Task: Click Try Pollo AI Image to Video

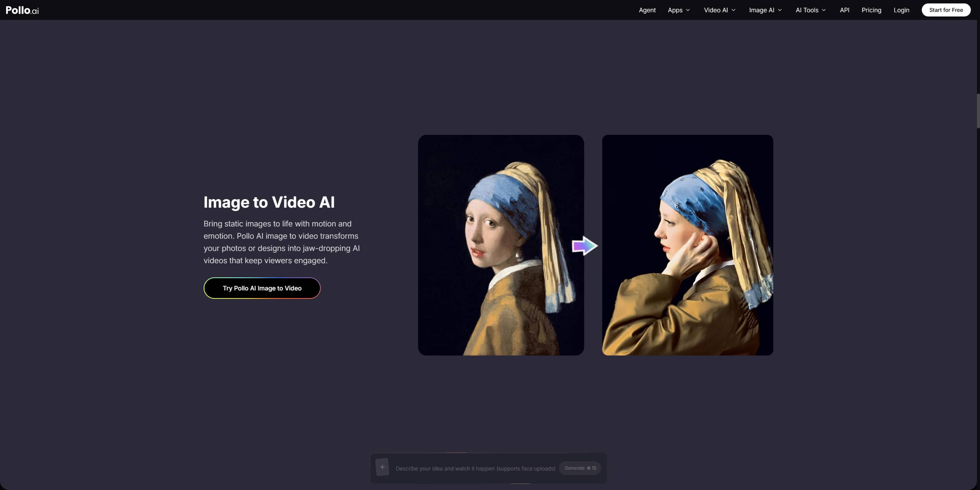Action: (262, 288)
